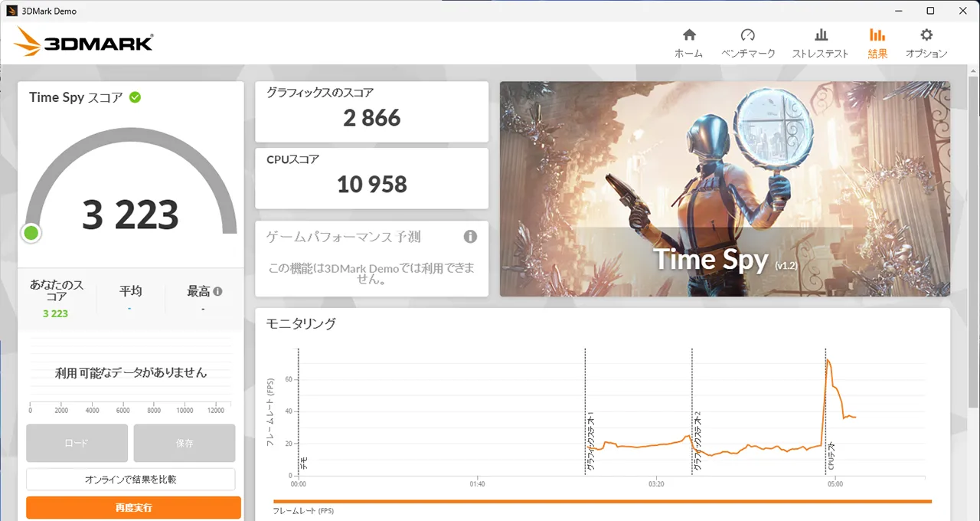Click the Time Spy スコア title
The image size is (980, 521).
[76, 97]
